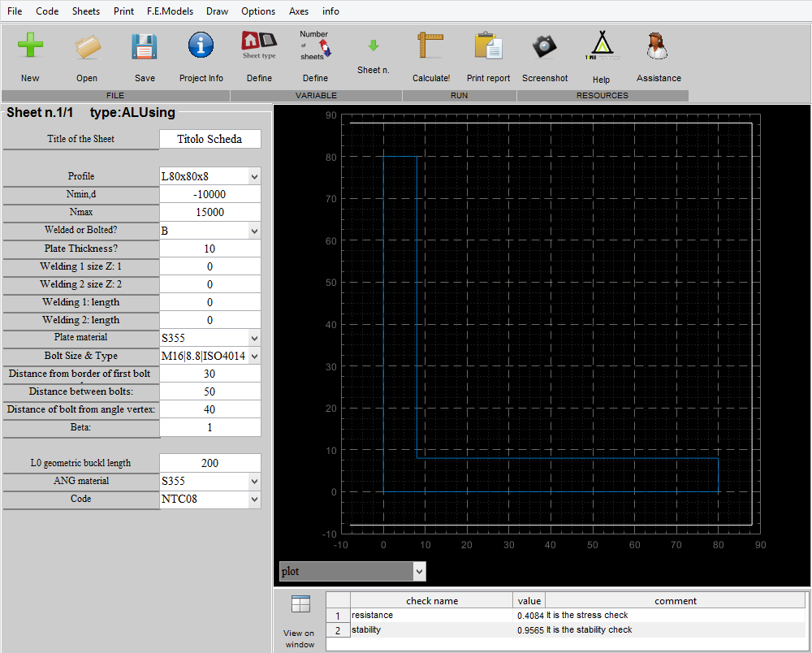The image size is (812, 653).
Task: Click the Assistance operator icon
Action: [x=658, y=45]
